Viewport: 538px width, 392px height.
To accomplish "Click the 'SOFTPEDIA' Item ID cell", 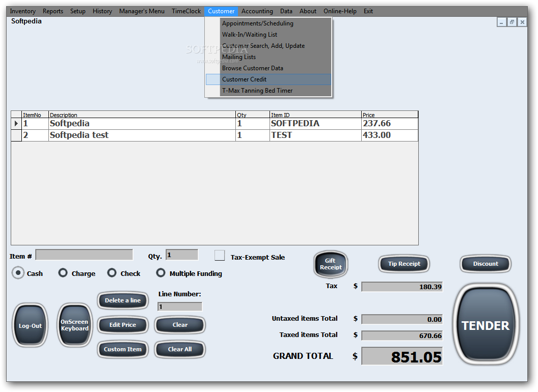I will [316, 124].
